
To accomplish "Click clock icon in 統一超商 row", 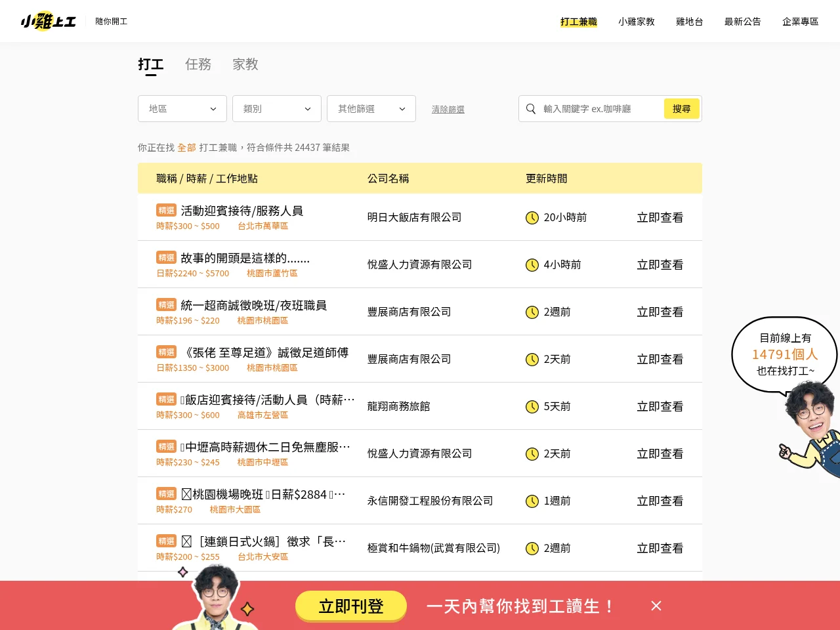I will (x=532, y=312).
